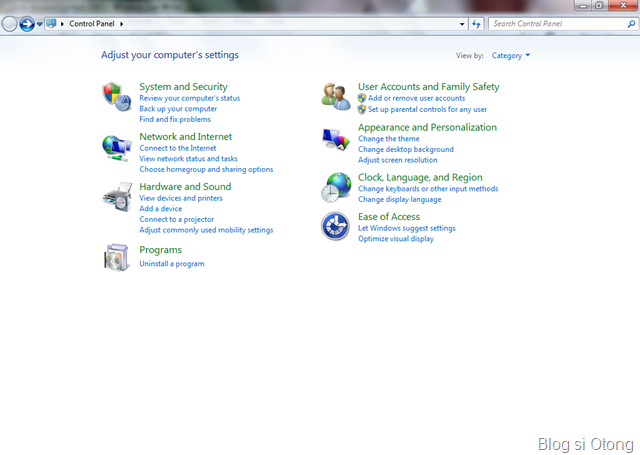This screenshot has width=640, height=455.
Task: Click the shield icon beside Add or remove user accounts
Action: pos(362,98)
